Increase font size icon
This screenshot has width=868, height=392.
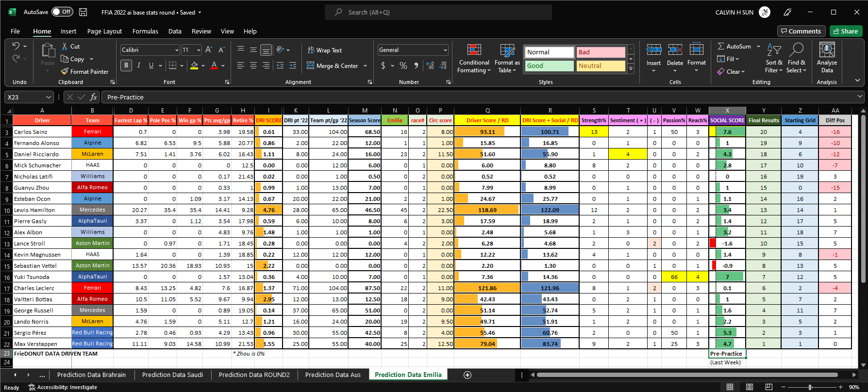pyautogui.click(x=209, y=49)
